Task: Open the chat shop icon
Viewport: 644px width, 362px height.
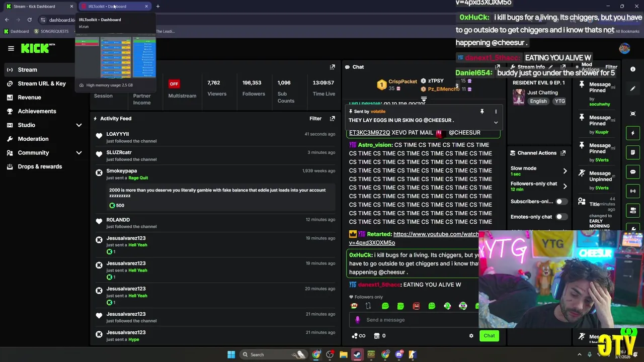Action: (376, 336)
